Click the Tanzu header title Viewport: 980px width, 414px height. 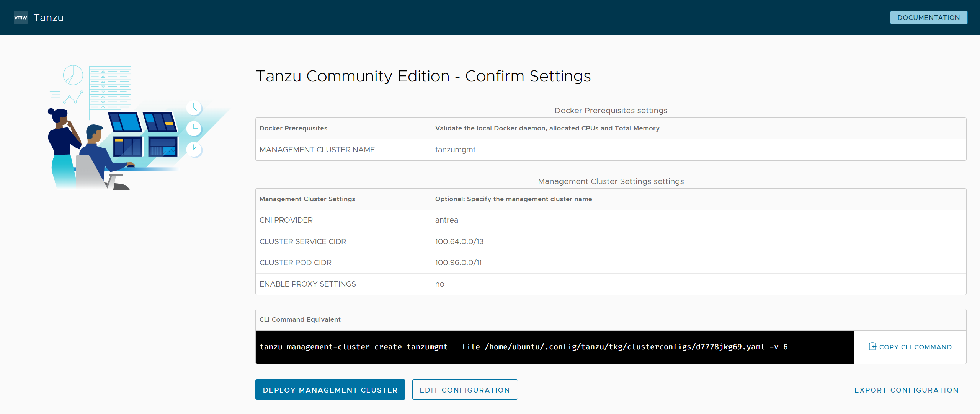(49, 18)
